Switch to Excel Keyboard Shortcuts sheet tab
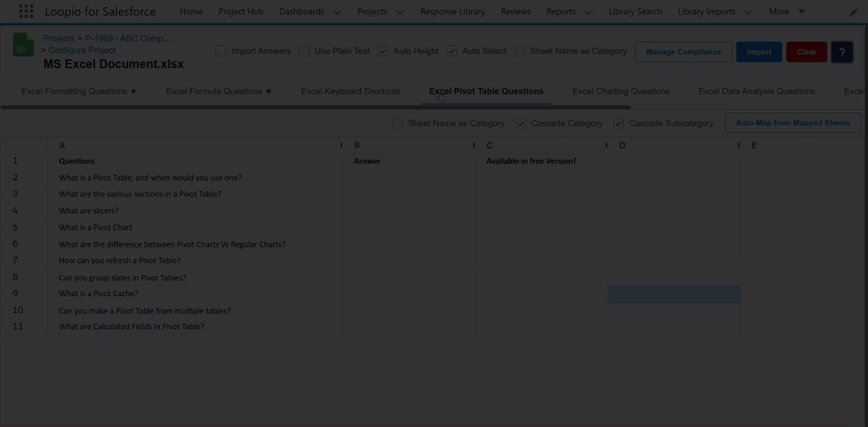The image size is (868, 427). coord(350,91)
